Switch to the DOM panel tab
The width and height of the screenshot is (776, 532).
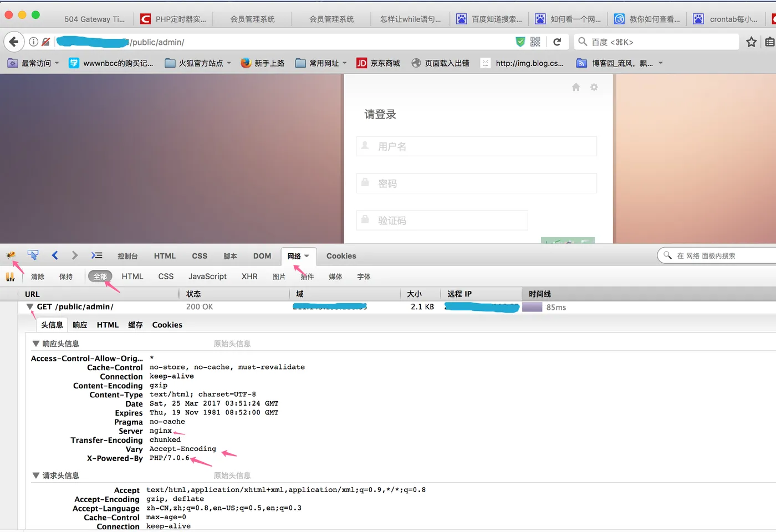tap(262, 256)
